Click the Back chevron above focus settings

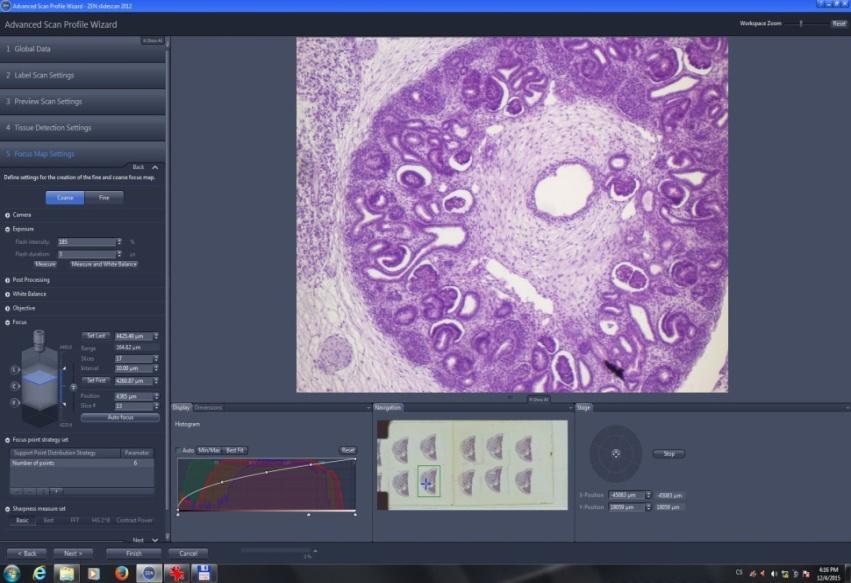coord(155,167)
